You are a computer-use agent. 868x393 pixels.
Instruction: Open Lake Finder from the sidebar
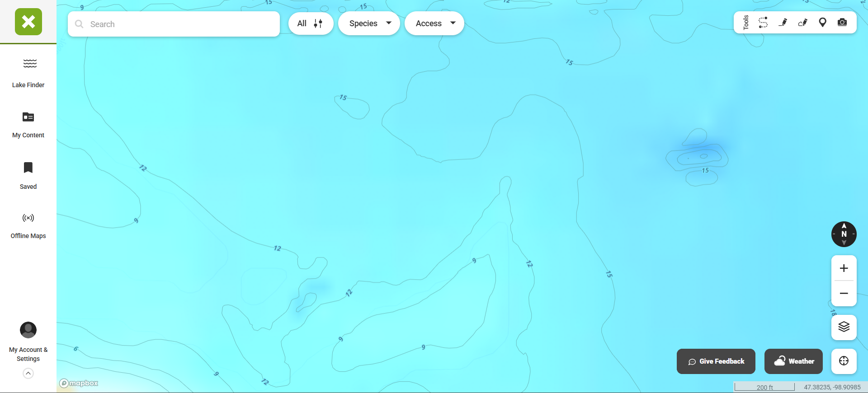pos(28,73)
